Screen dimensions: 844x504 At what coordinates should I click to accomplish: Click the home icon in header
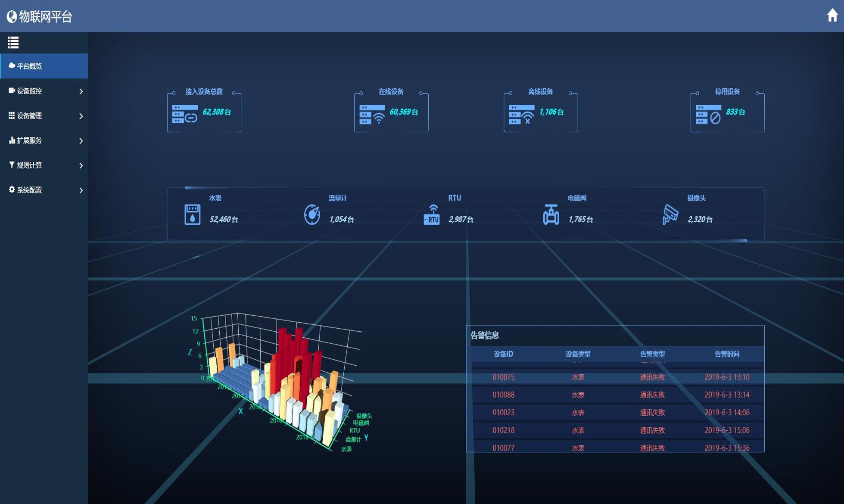coord(832,15)
